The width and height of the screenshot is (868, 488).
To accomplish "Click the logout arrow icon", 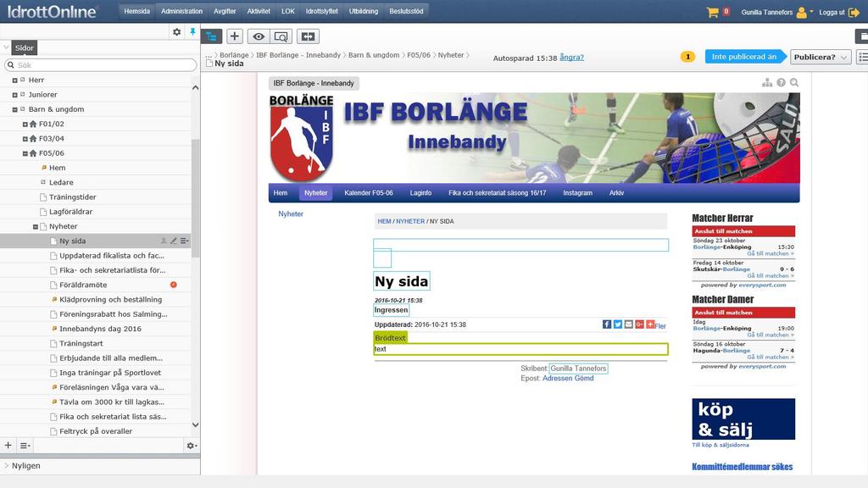I will pyautogui.click(x=854, y=12).
